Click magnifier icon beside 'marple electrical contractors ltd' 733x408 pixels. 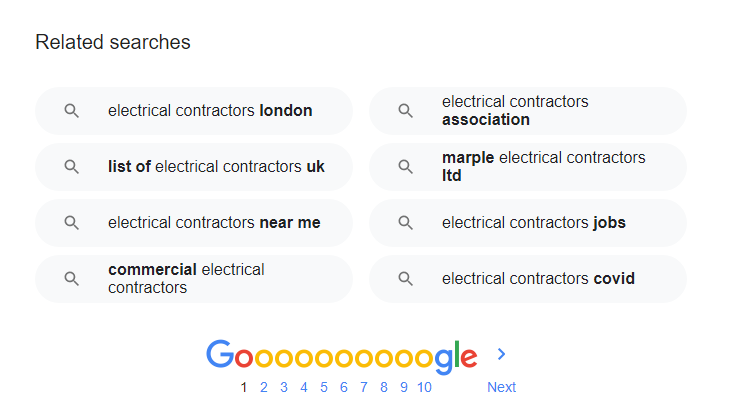[405, 167]
